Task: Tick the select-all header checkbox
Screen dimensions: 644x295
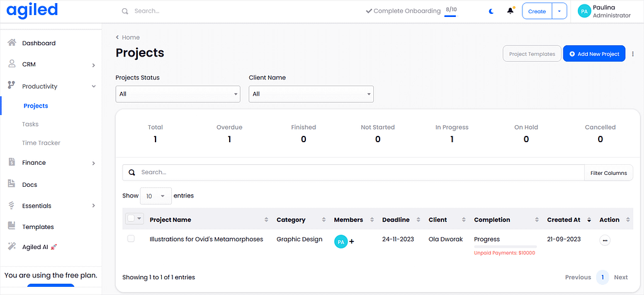Action: tap(131, 219)
